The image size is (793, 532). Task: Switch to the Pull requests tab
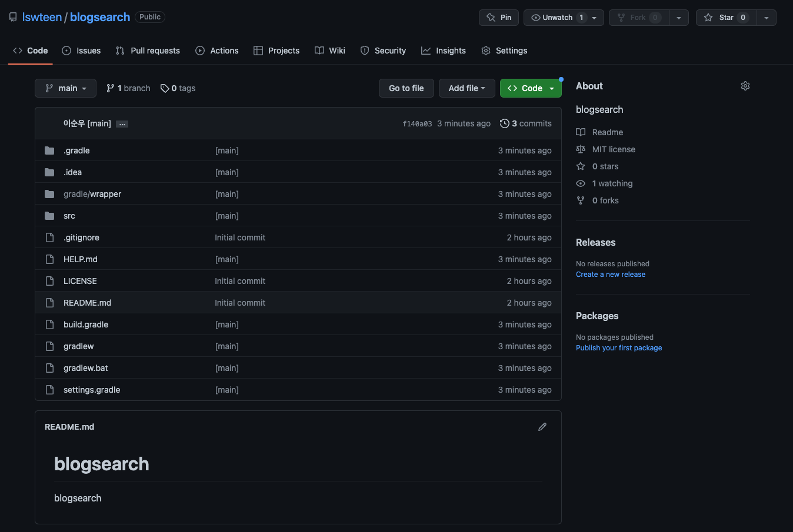point(148,51)
